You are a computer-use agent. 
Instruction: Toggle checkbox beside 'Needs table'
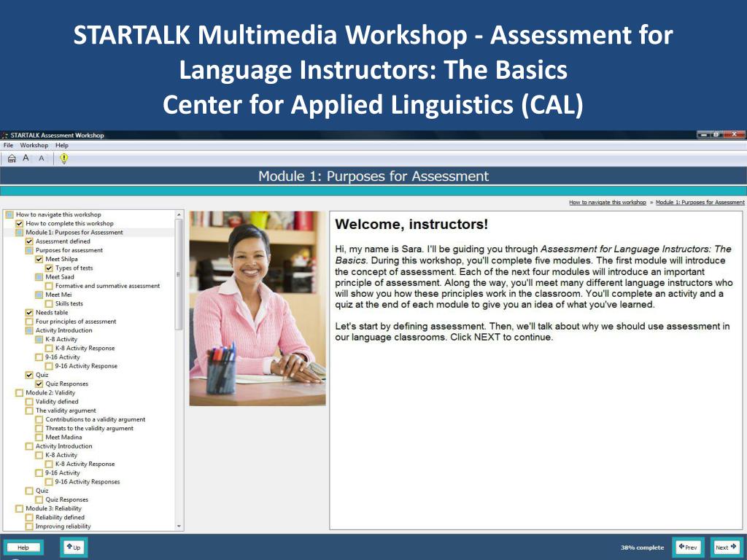(x=29, y=312)
